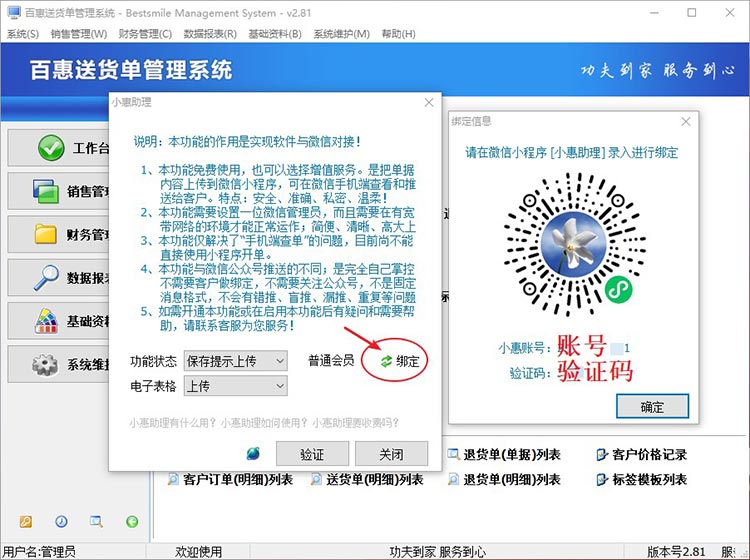Maximize the Bestsmile Management System window

(692, 13)
